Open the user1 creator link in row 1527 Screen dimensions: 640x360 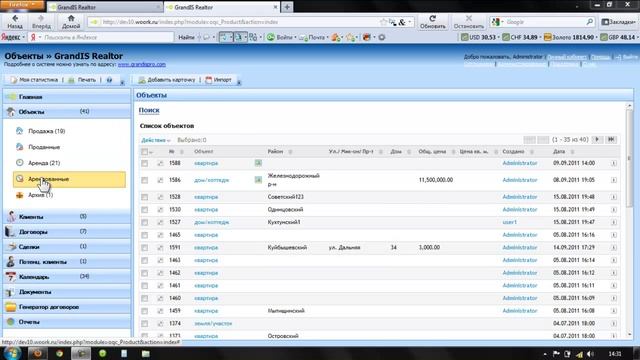pyautogui.click(x=510, y=222)
